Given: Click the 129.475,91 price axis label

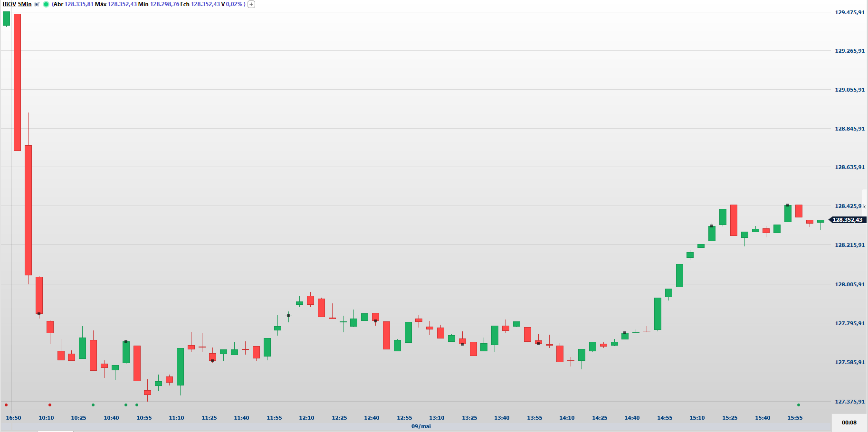Looking at the screenshot, I should (849, 12).
